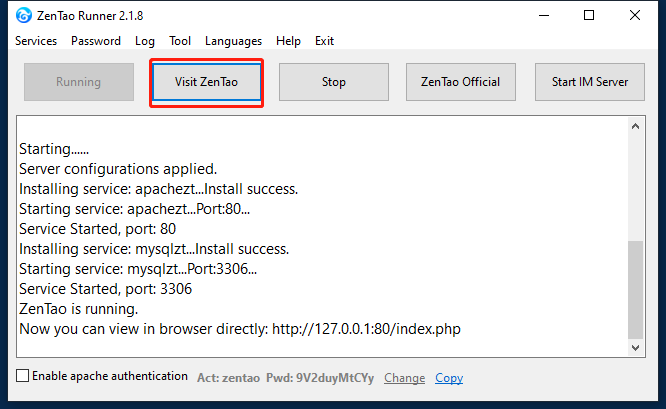Click the Exit menu item
This screenshot has width=666, height=409.
[324, 41]
